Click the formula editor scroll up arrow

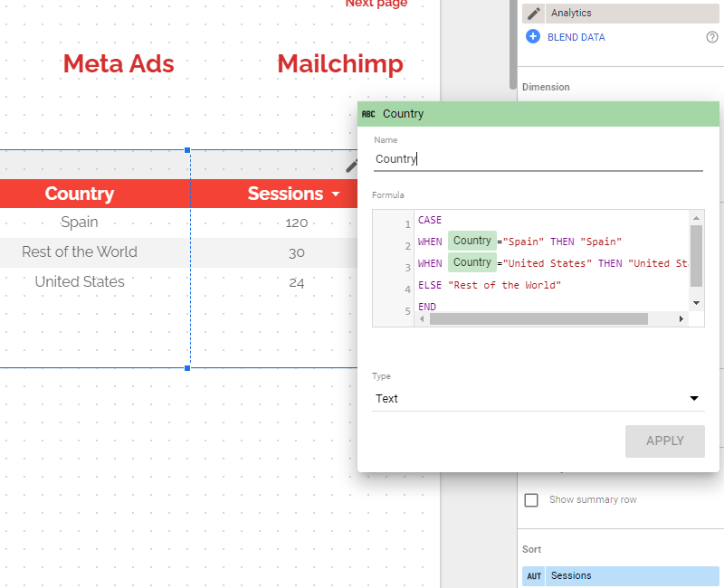point(696,218)
